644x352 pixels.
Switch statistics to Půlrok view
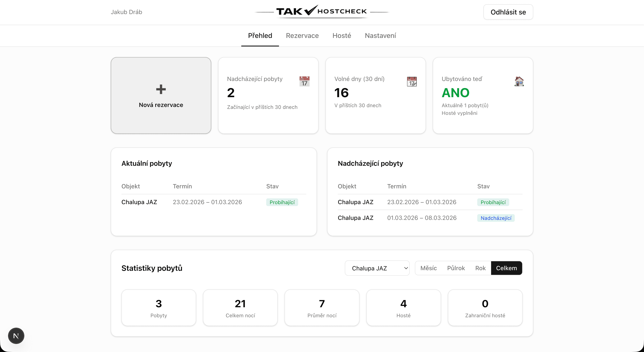coord(456,268)
